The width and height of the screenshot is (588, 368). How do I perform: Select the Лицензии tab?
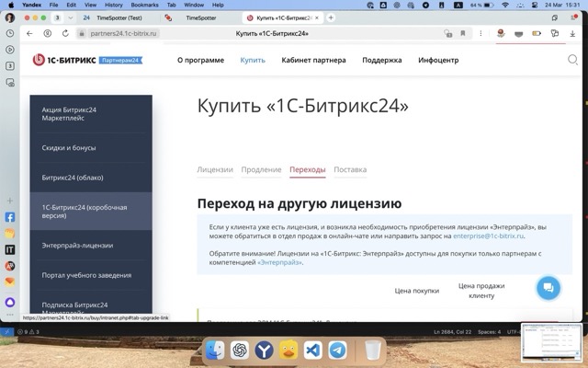[x=215, y=169]
